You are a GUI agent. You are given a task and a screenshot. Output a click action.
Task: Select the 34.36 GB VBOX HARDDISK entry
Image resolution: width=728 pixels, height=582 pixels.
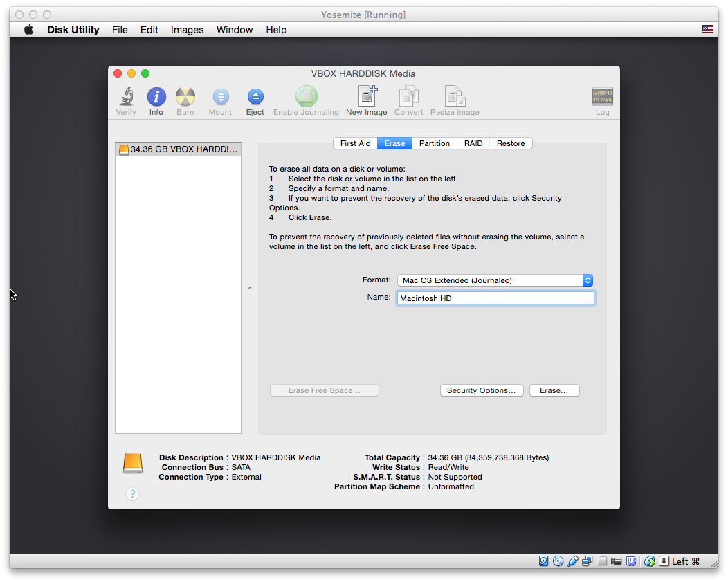(x=179, y=149)
